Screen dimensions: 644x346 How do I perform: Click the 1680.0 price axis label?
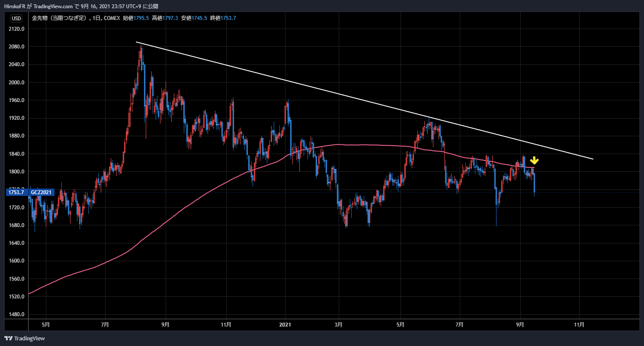click(16, 225)
